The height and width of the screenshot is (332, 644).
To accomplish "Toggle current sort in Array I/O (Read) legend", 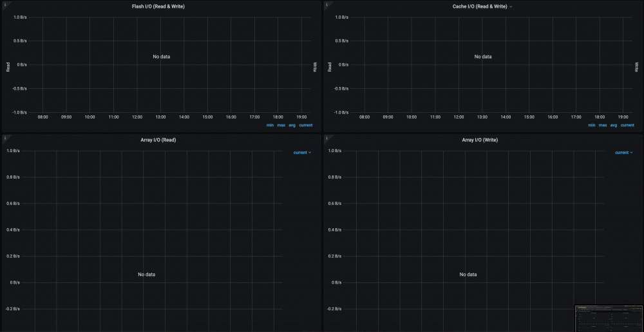I will [x=302, y=152].
